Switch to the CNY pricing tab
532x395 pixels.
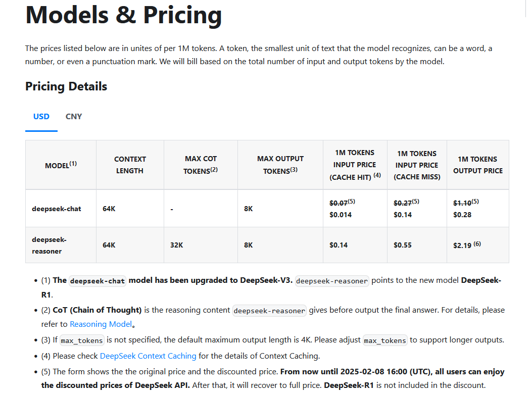coord(74,117)
